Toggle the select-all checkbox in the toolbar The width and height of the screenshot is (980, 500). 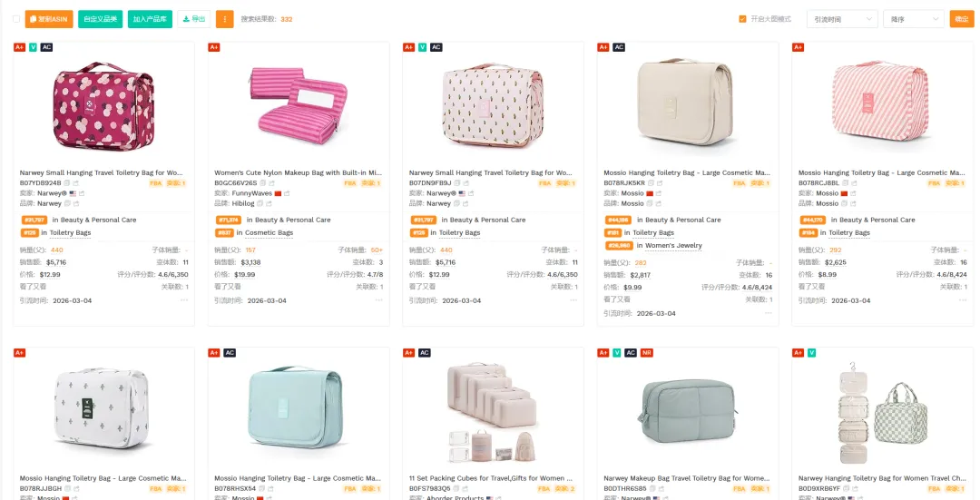coord(16,19)
